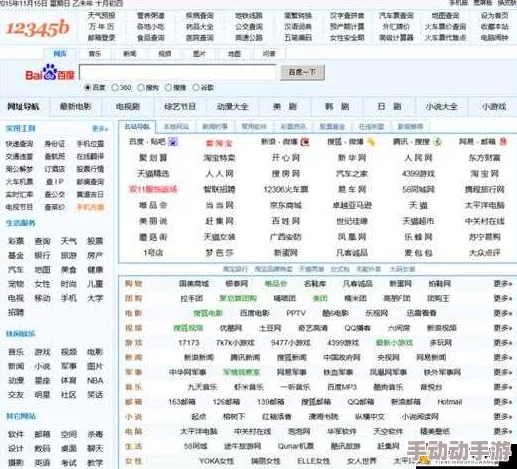Select the 名站导航 sub-tab
The image size is (517, 469).
pyautogui.click(x=137, y=127)
